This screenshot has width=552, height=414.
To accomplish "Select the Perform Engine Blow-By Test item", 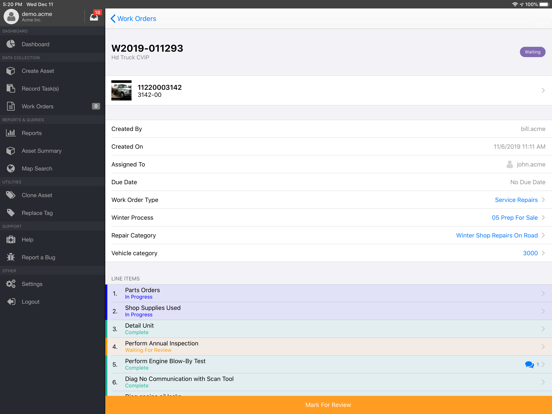I will [328, 364].
